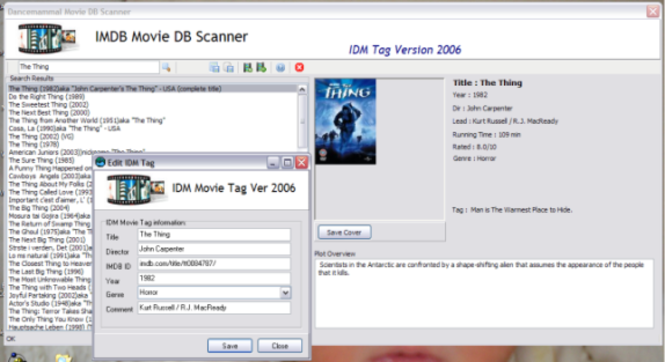Image resolution: width=665 pixels, height=362 pixels.
Task: Select 'Mosura tai Gojira (1964)aka' result
Action: click(x=50, y=216)
